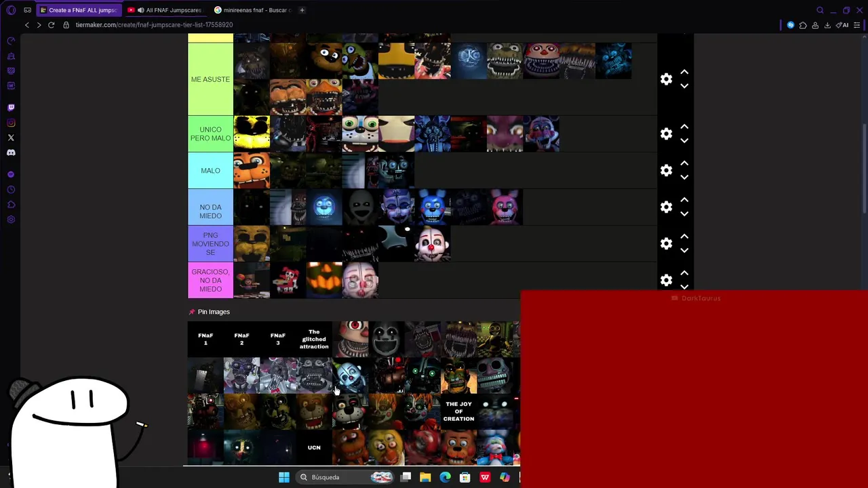Move PNG MOVIENDO SE tier down
868x488 pixels.
(x=684, y=251)
